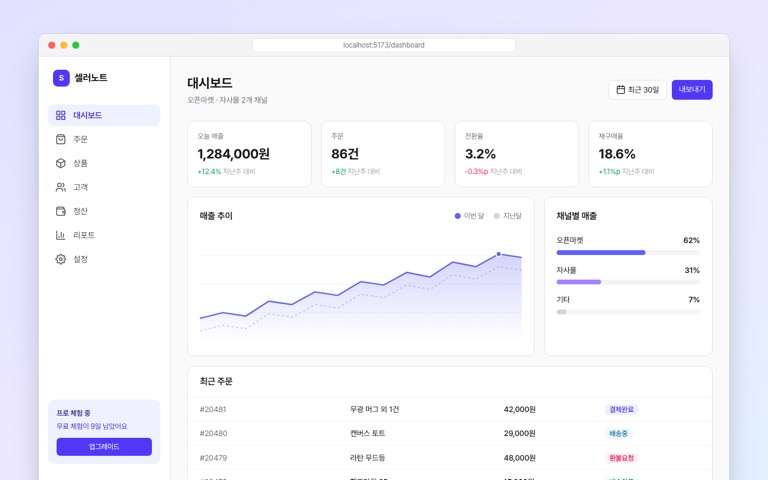The width and height of the screenshot is (768, 480).
Task: Click the 매출 추이 chart title
Action: pyautogui.click(x=216, y=216)
